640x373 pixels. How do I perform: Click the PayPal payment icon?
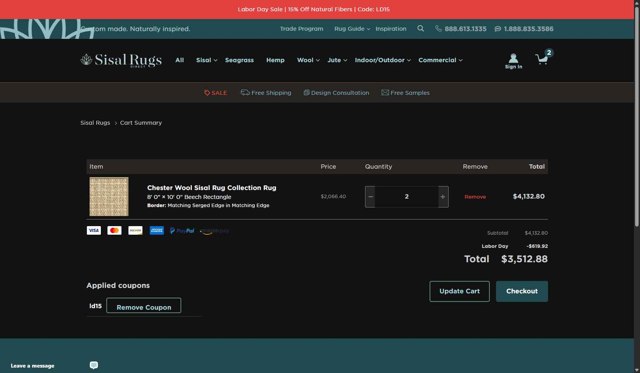pos(182,231)
